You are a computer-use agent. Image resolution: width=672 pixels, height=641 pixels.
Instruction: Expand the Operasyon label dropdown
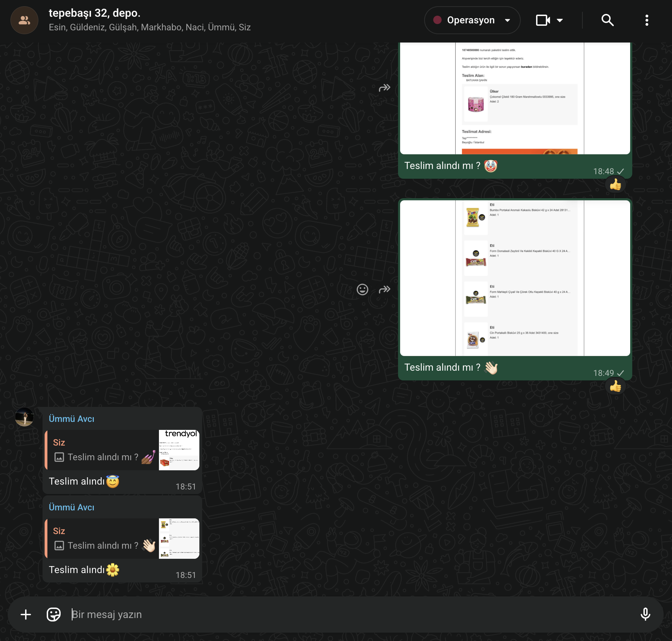point(472,20)
